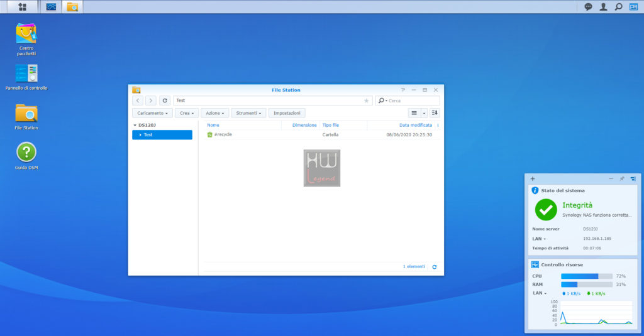644x336 pixels.
Task: Click the 00:07:06 uptime value
Action: click(592, 248)
